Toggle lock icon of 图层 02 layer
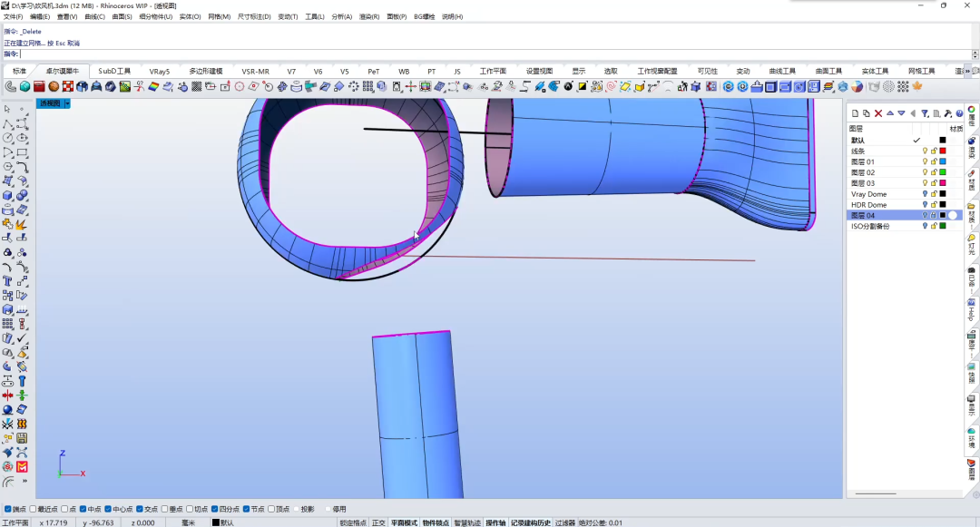The width and height of the screenshot is (980, 527). (x=934, y=172)
